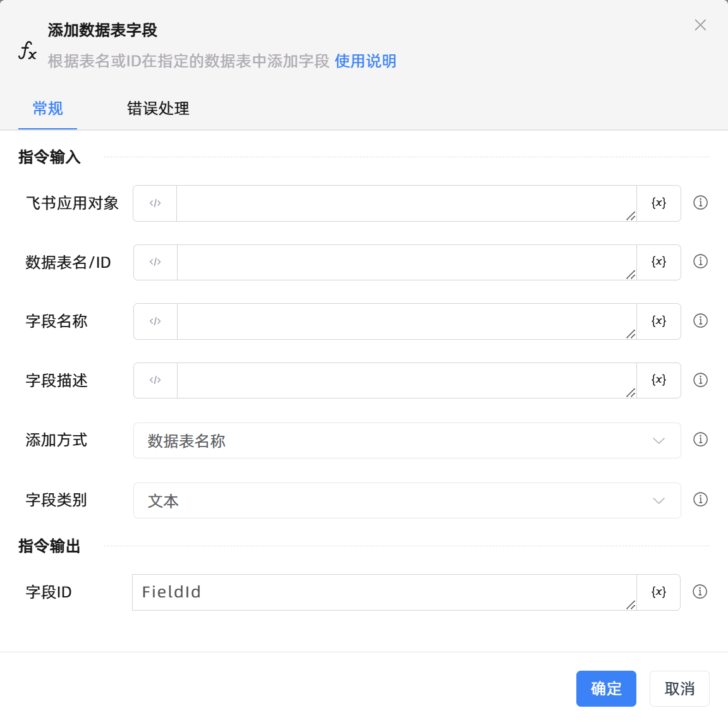Toggle expression mode for 字段描述 field
This screenshot has width=728, height=725.
tap(155, 380)
